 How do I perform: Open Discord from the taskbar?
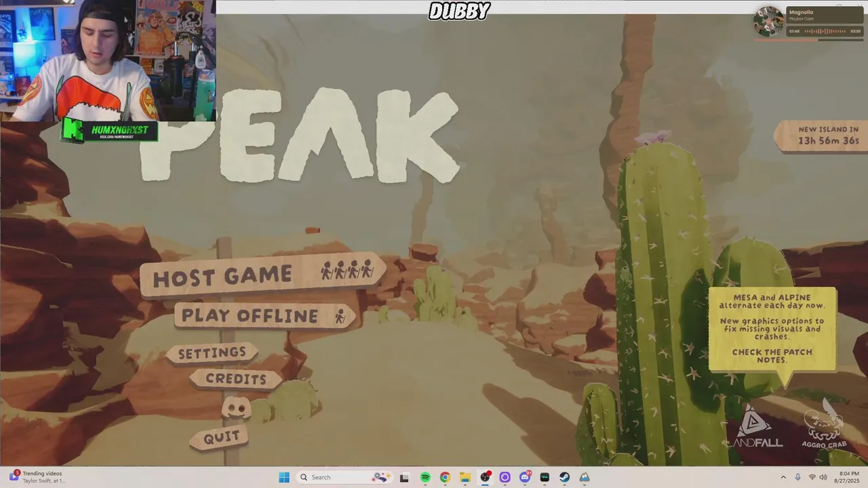click(525, 477)
